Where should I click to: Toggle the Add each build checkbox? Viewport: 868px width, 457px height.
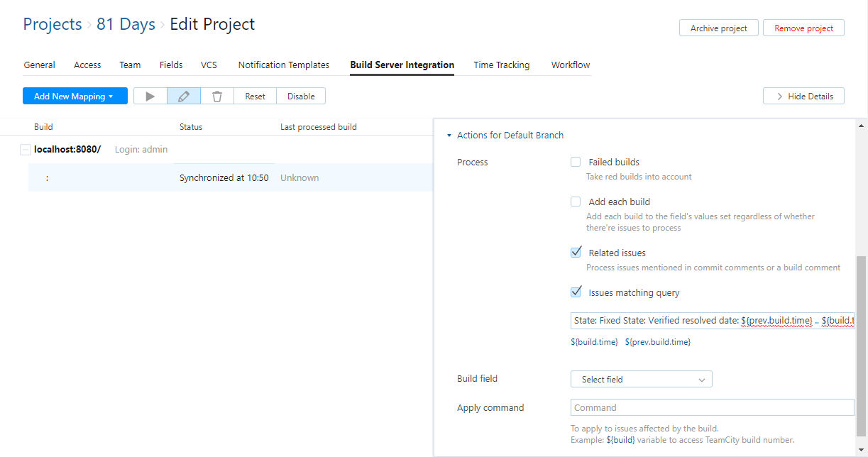click(576, 202)
